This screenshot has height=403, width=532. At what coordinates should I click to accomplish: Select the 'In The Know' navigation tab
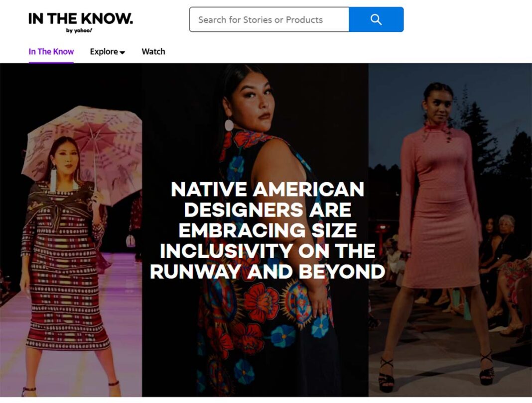pyautogui.click(x=51, y=52)
